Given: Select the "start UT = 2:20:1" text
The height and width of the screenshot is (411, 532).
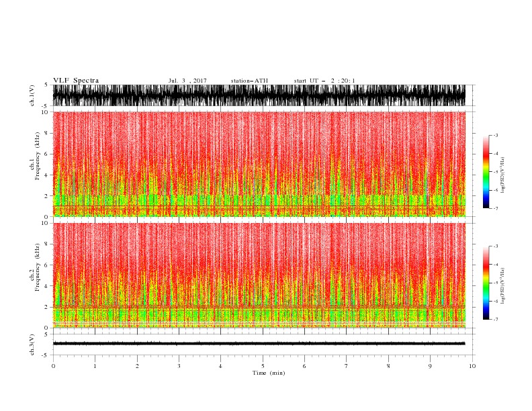Looking at the screenshot, I should pyautogui.click(x=324, y=81).
